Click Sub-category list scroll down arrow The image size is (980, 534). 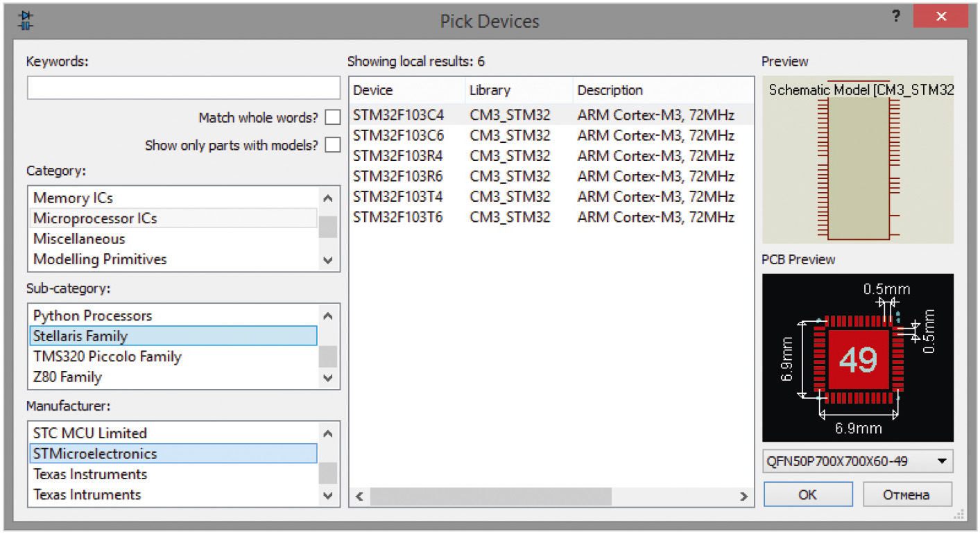point(328,378)
